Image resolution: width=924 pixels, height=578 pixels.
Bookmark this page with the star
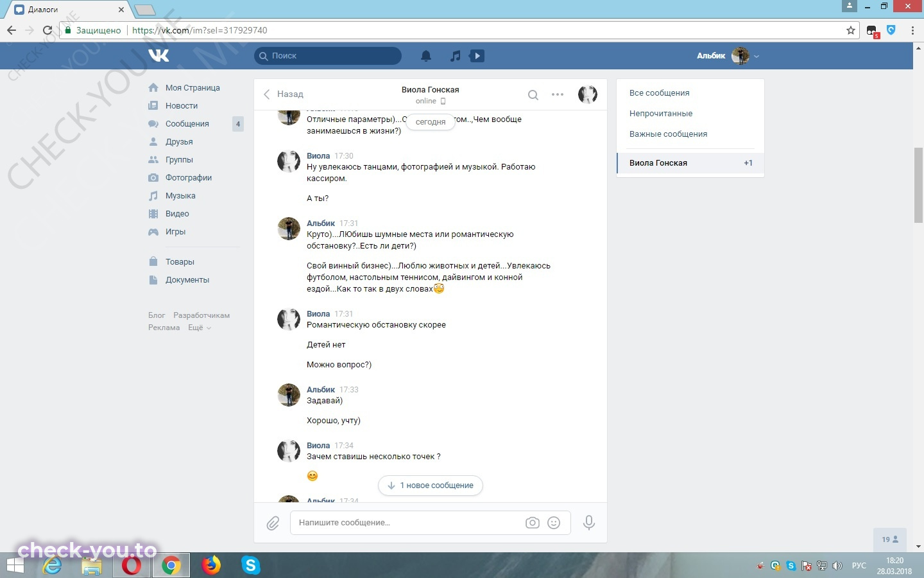851,30
